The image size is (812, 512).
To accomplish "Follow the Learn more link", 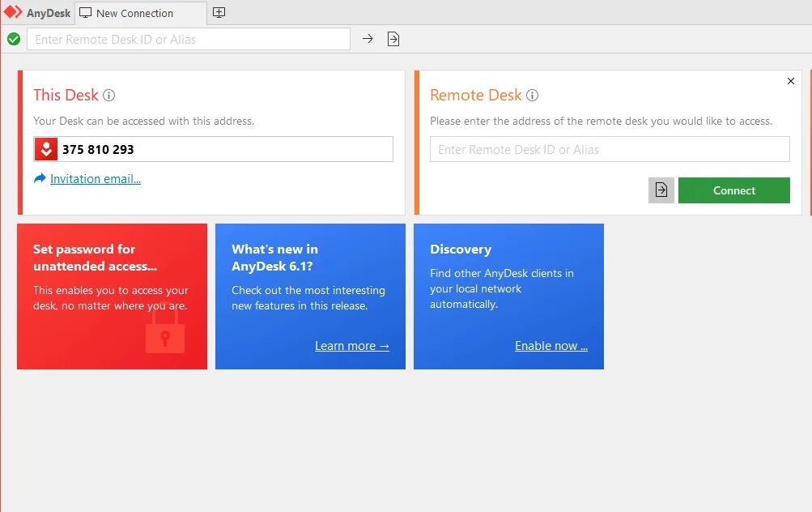I will [351, 346].
